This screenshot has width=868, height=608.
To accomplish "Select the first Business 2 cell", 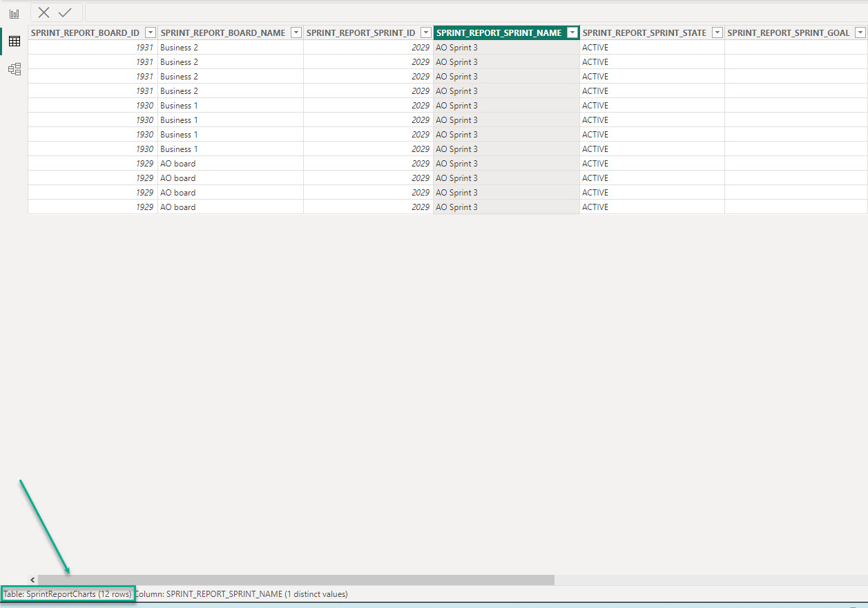I will [x=230, y=48].
